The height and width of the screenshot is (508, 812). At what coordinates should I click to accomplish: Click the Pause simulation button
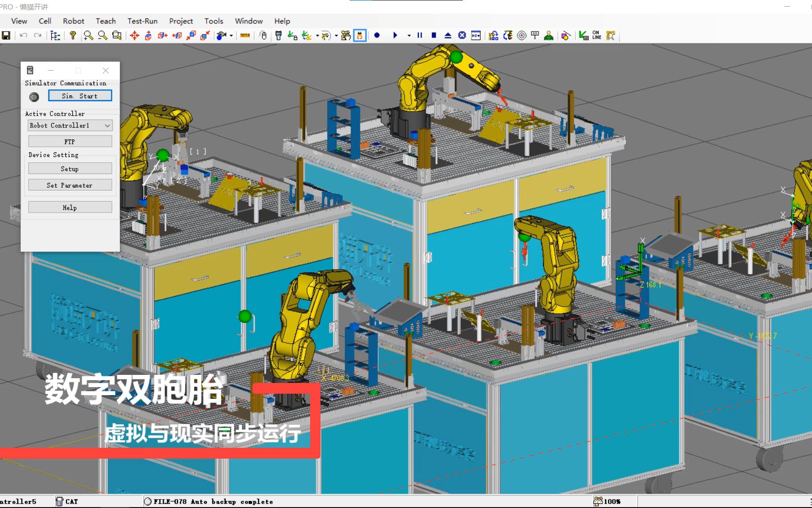(x=420, y=35)
